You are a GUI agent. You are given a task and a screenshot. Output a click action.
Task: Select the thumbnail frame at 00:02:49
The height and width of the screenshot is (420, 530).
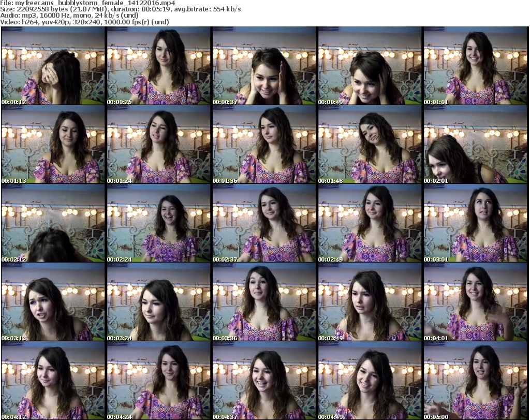(x=370, y=223)
